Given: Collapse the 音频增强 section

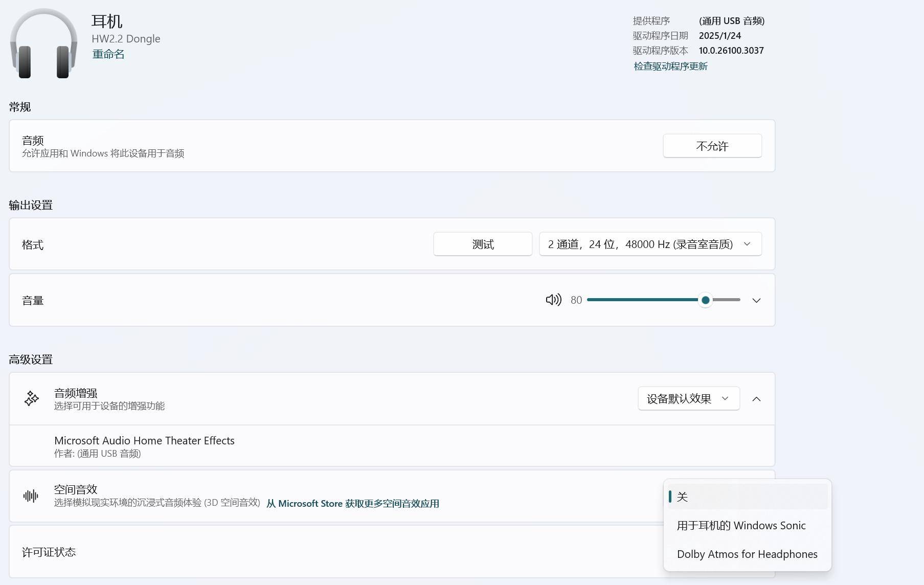Looking at the screenshot, I should (x=756, y=399).
